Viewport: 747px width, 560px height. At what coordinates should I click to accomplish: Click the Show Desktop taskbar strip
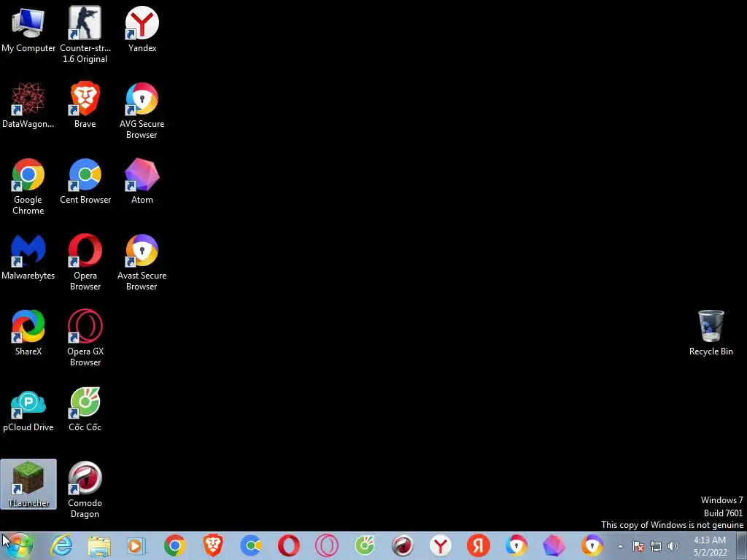pyautogui.click(x=742, y=545)
